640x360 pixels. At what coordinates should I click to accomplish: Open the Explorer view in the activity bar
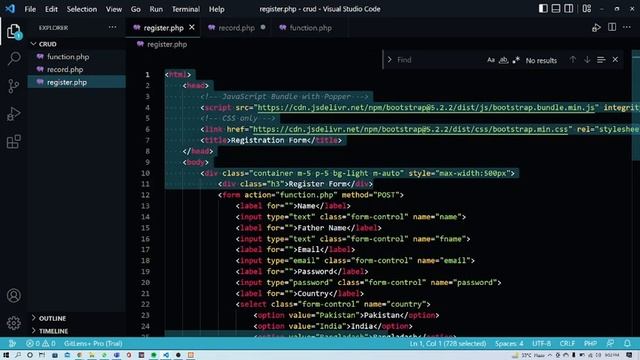point(13,31)
